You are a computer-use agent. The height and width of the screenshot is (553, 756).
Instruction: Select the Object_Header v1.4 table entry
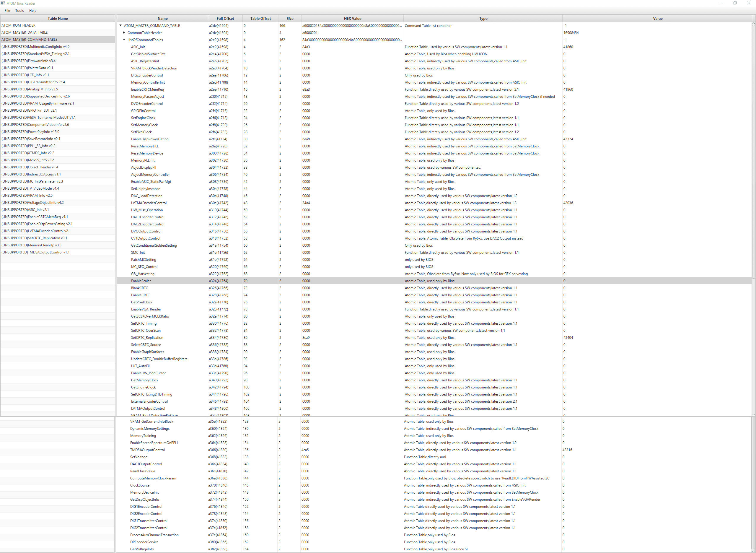58,167
